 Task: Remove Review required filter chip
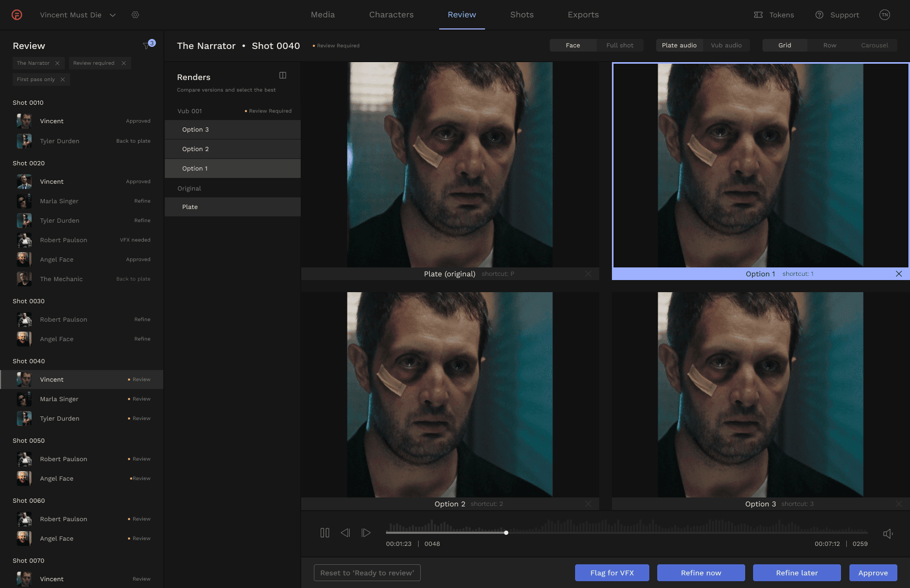[x=124, y=63]
